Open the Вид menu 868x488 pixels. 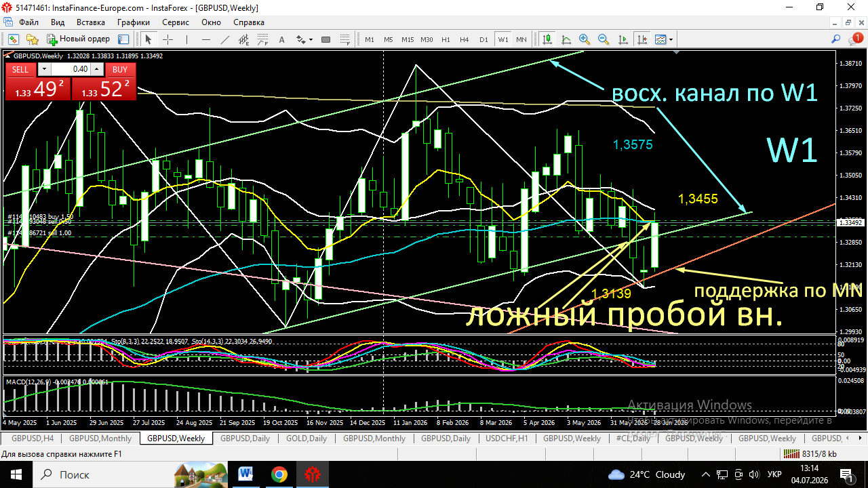(58, 22)
